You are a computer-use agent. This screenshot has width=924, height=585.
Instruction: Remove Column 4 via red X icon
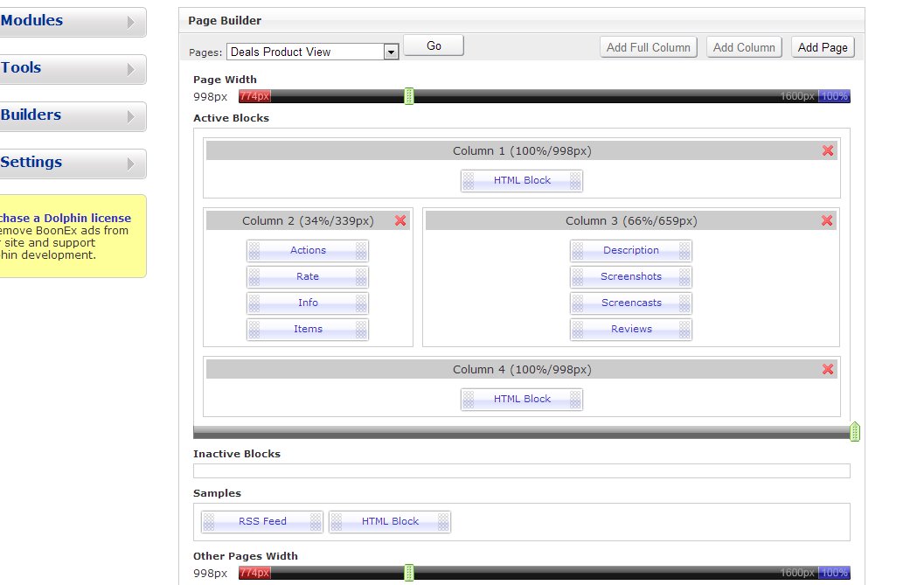pos(827,370)
